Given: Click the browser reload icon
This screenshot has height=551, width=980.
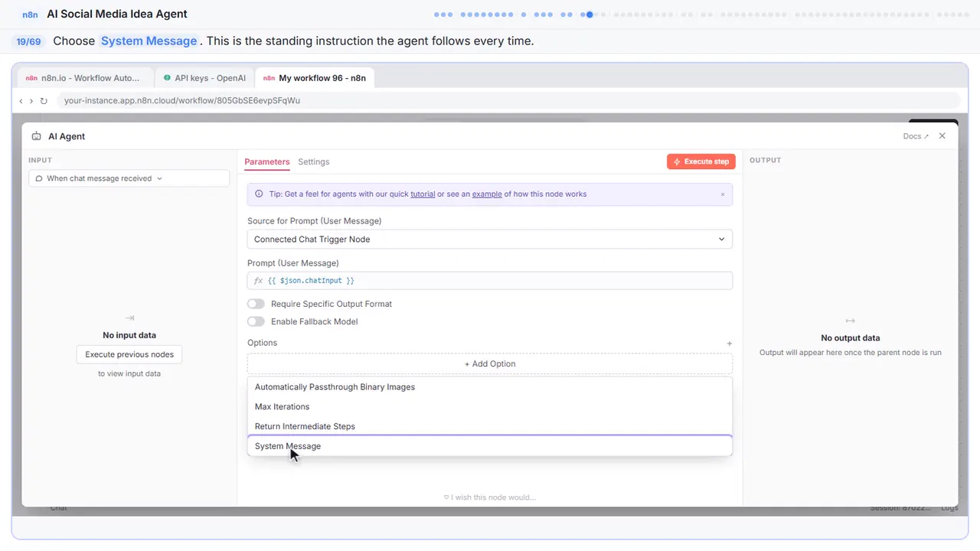Looking at the screenshot, I should coord(44,100).
